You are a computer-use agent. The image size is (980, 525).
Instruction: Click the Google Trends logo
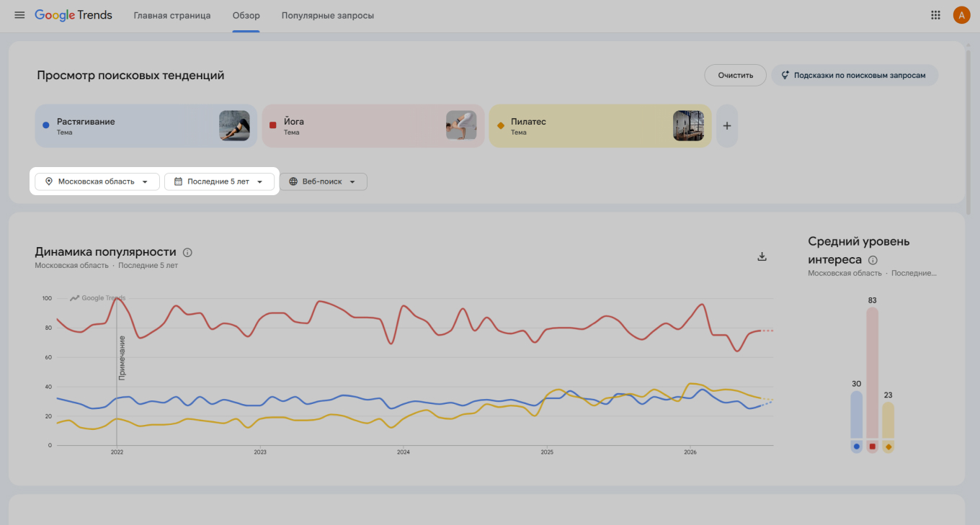(x=73, y=15)
